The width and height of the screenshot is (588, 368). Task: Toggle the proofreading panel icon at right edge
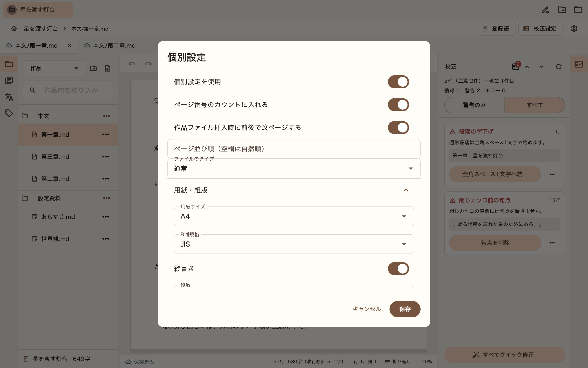coord(579,64)
